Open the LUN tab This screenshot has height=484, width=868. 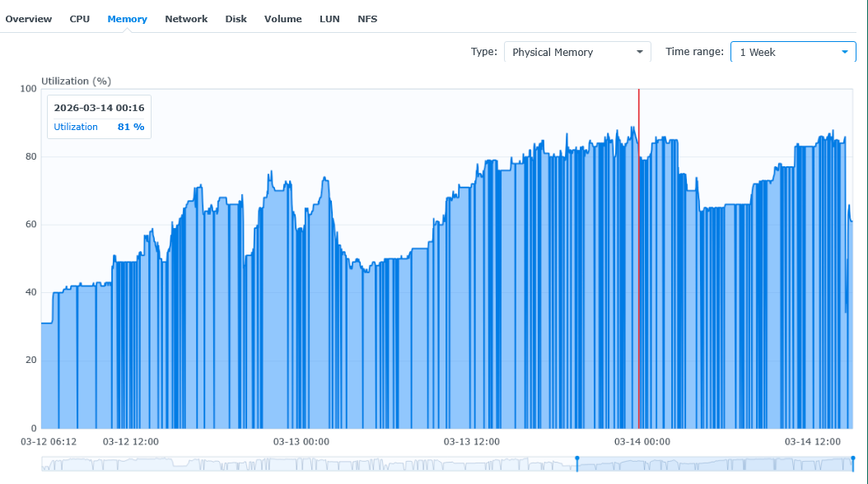329,19
